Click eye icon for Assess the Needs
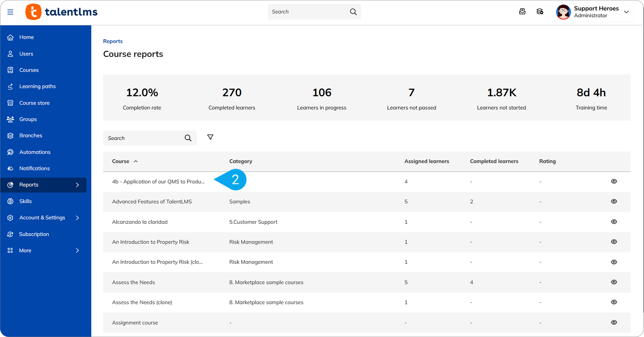Image resolution: width=644 pixels, height=337 pixels. [x=614, y=282]
